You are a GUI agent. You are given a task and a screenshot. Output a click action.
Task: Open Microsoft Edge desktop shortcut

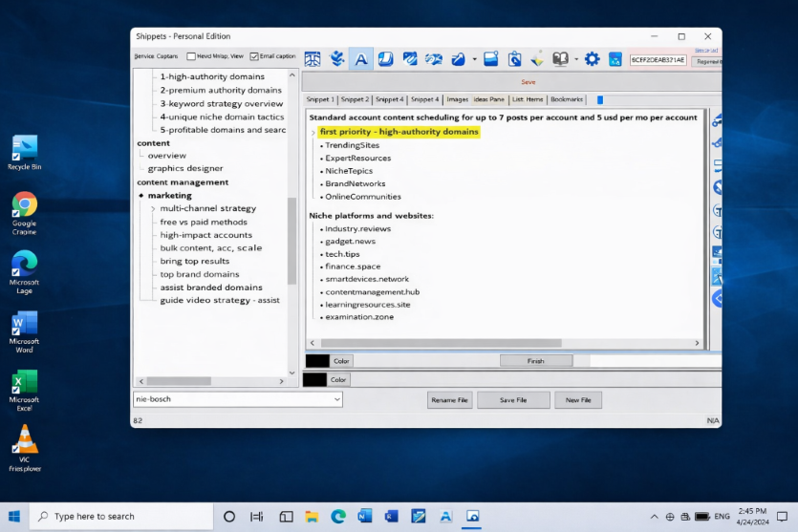click(25, 272)
